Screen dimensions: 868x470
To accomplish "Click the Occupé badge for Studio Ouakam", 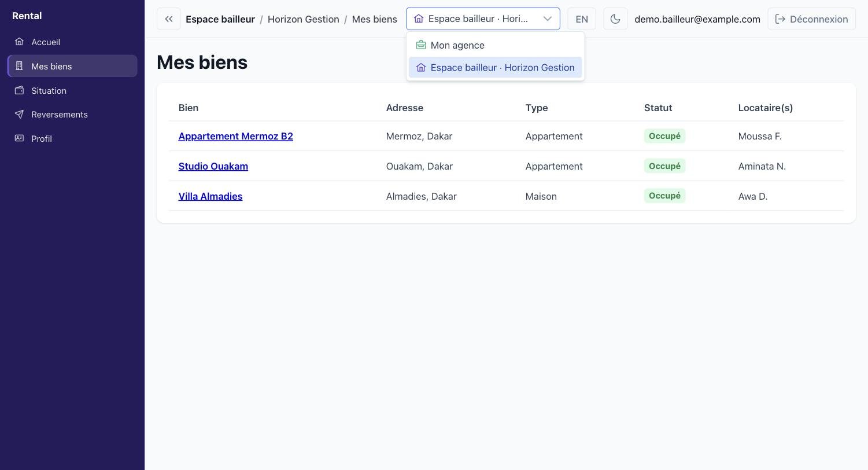I will click(664, 166).
